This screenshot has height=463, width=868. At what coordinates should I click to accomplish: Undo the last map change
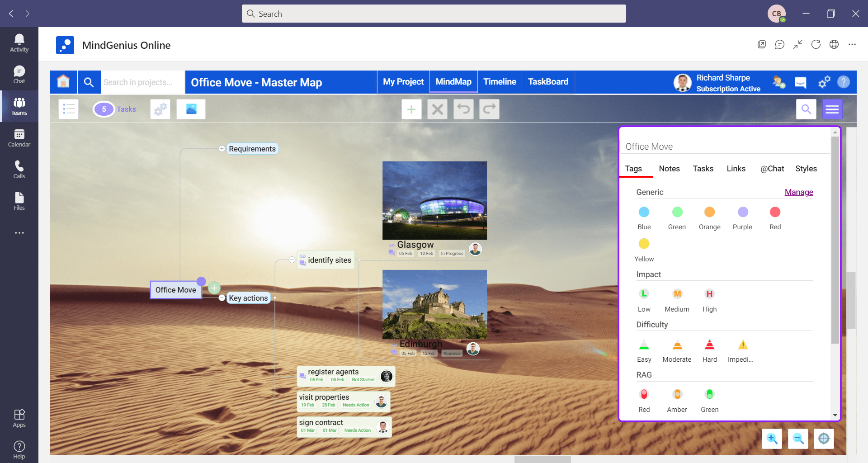[463, 109]
